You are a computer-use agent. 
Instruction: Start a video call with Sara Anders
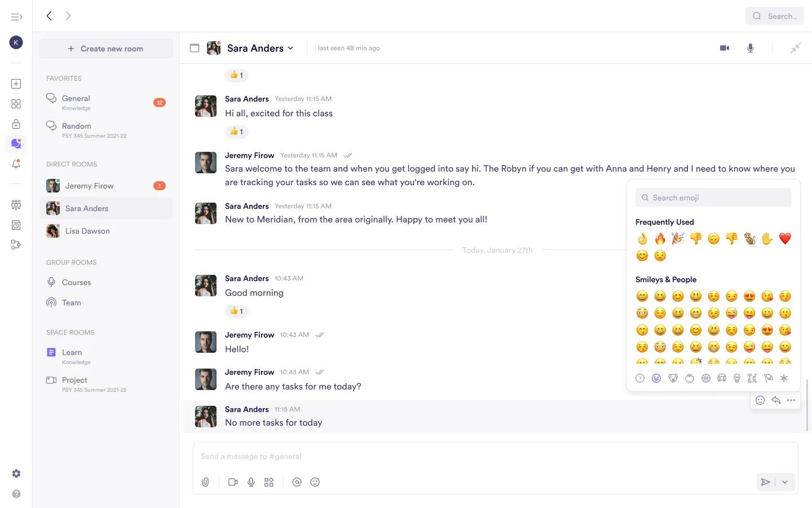(724, 48)
